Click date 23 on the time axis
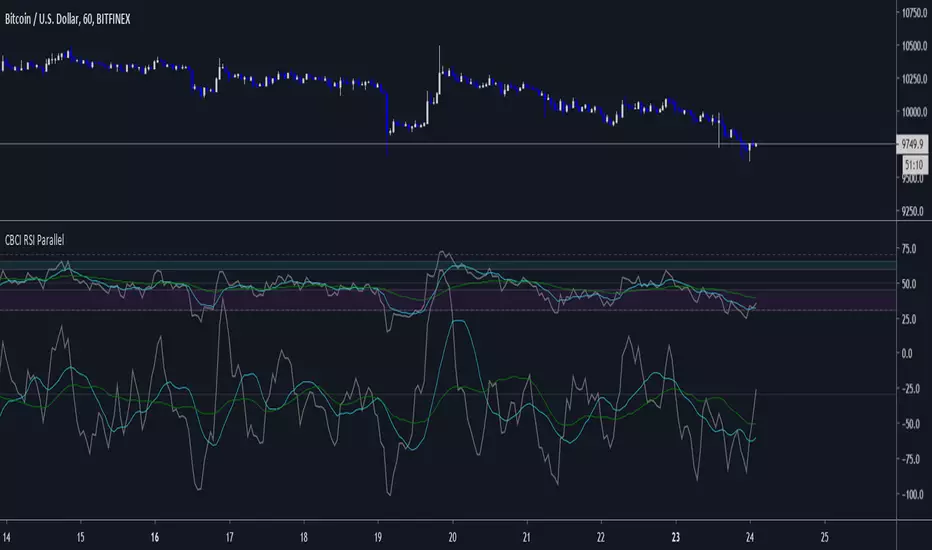The image size is (932, 550). (x=676, y=538)
